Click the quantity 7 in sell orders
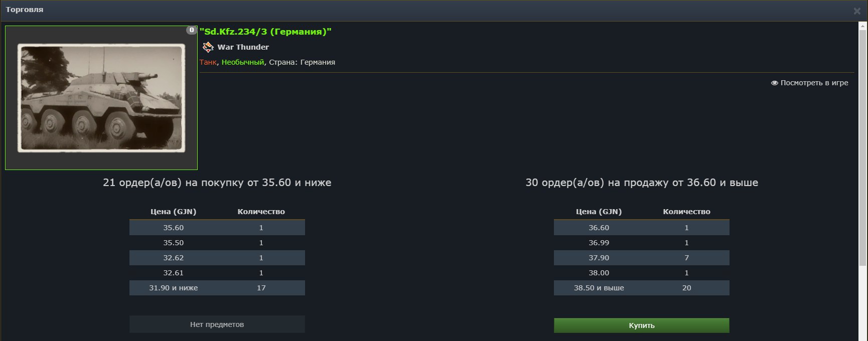Image resolution: width=868 pixels, height=341 pixels. (x=687, y=258)
